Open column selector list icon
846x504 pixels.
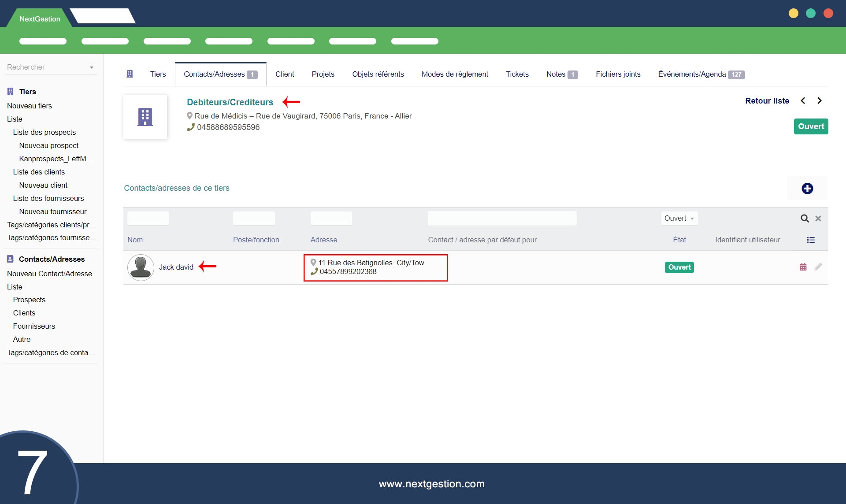coord(810,240)
